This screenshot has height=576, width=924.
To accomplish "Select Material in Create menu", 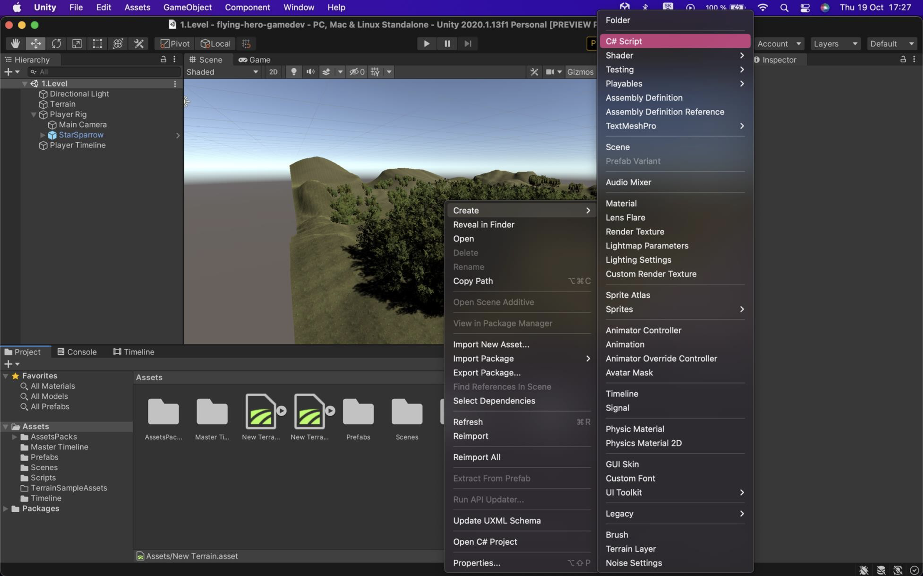I will click(x=676, y=203).
